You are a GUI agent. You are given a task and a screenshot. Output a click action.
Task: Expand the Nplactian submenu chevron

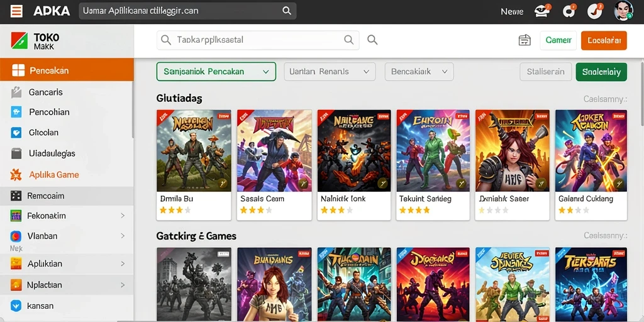[123, 285]
